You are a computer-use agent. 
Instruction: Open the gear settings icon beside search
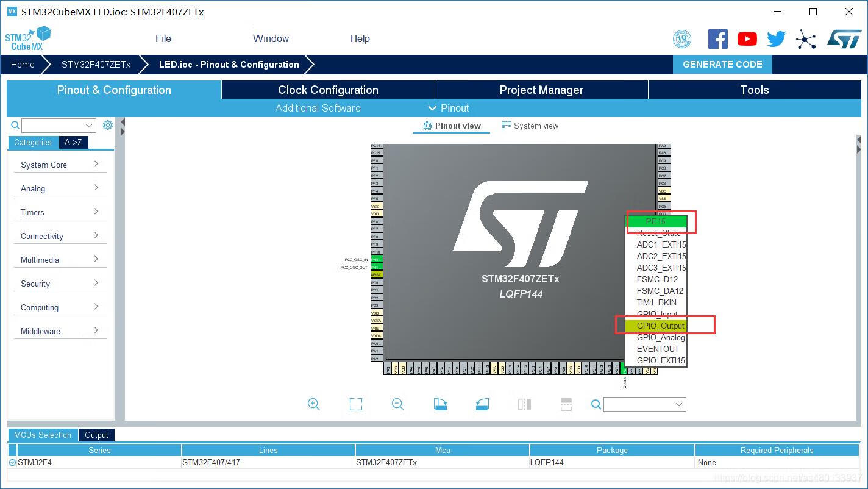coord(108,125)
